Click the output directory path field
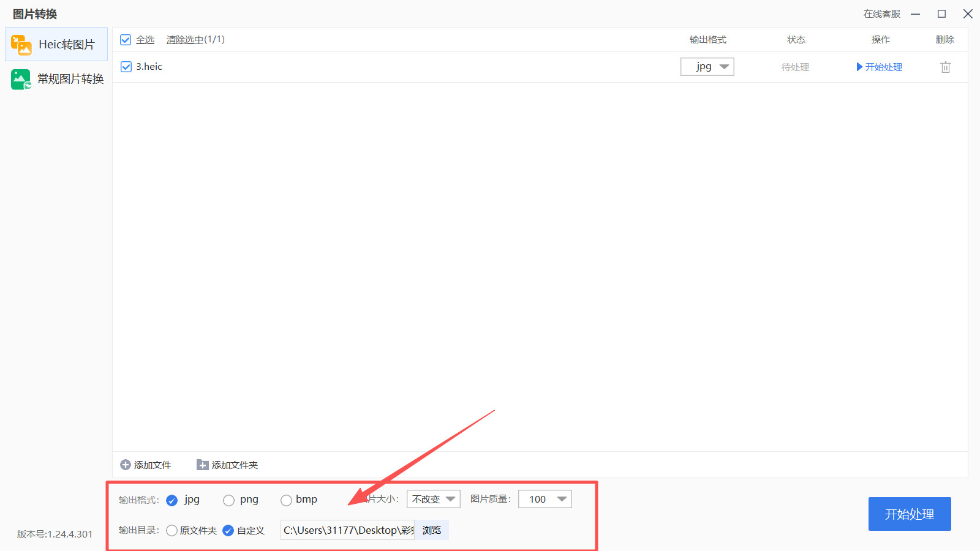This screenshot has width=980, height=551. click(347, 530)
